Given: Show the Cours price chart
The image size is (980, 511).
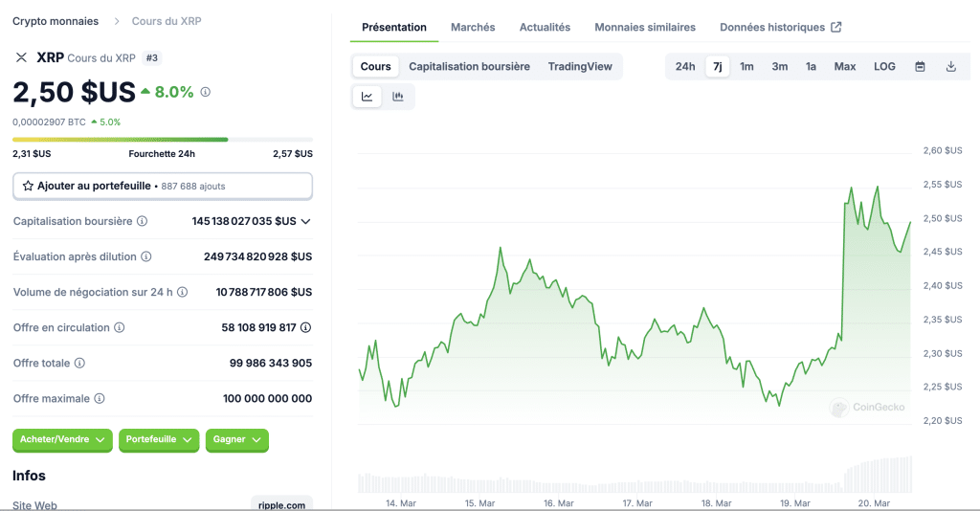Looking at the screenshot, I should (375, 66).
